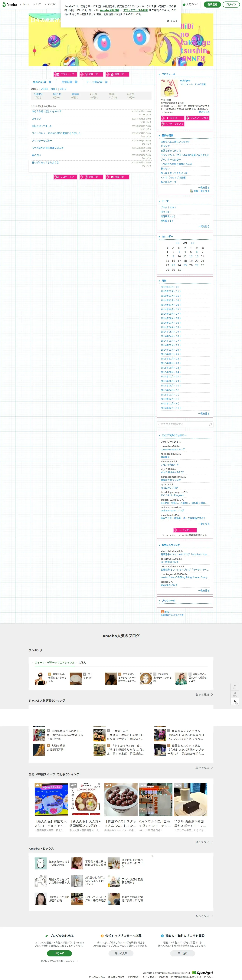Click the green はじめる button
The width and height of the screenshot is (242, 980).
click(x=59, y=953)
